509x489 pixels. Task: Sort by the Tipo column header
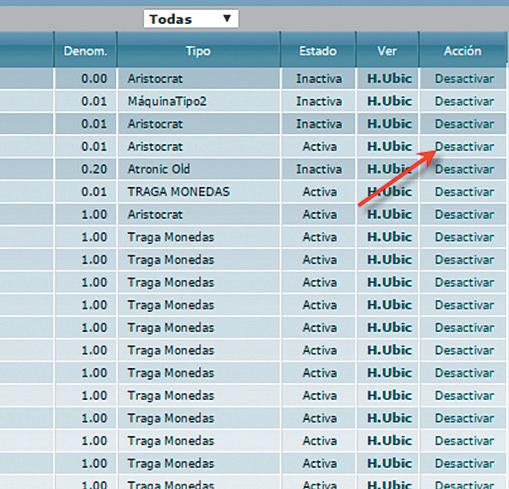pos(198,51)
